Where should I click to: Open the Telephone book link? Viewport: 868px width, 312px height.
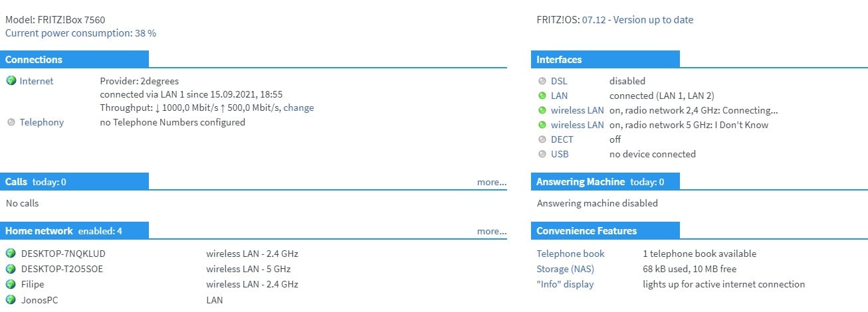570,254
